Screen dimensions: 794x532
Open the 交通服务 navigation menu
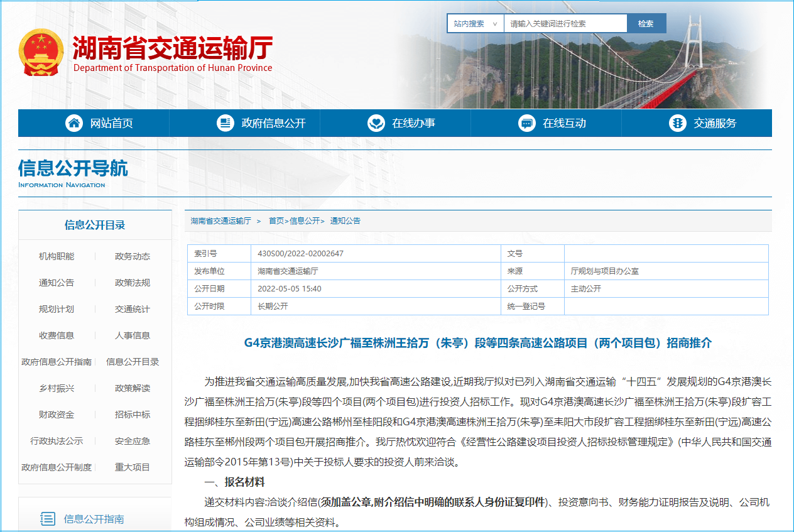715,123
